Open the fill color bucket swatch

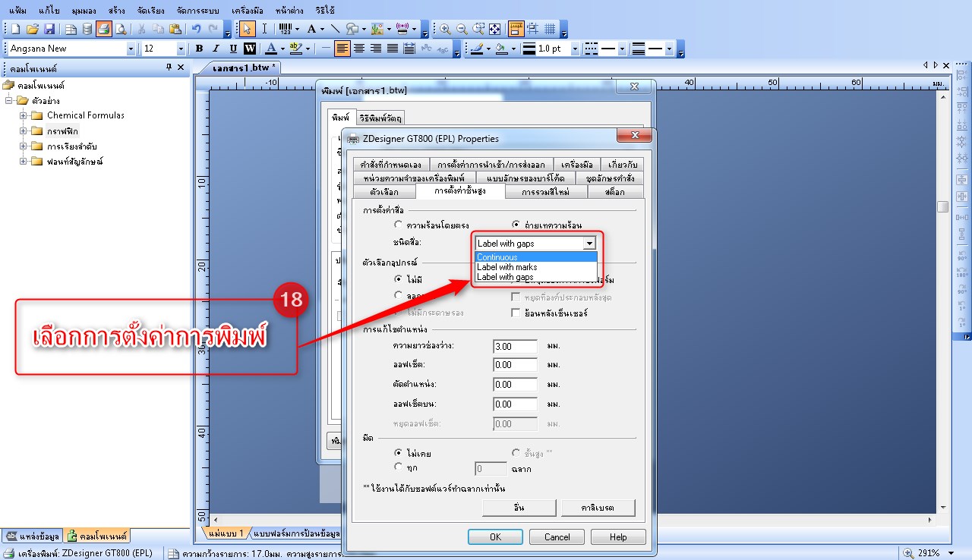click(501, 49)
